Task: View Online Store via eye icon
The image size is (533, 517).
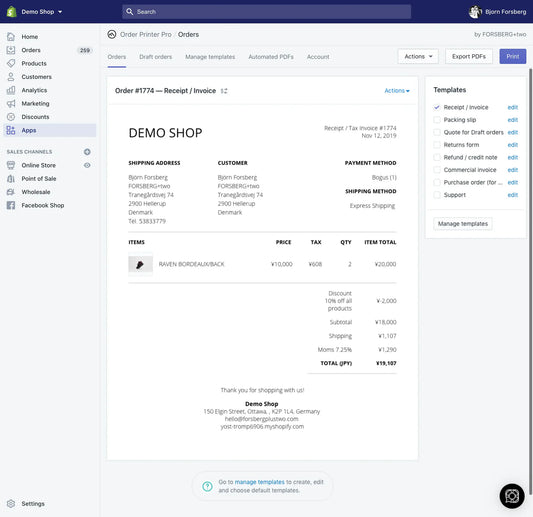Action: click(x=87, y=165)
